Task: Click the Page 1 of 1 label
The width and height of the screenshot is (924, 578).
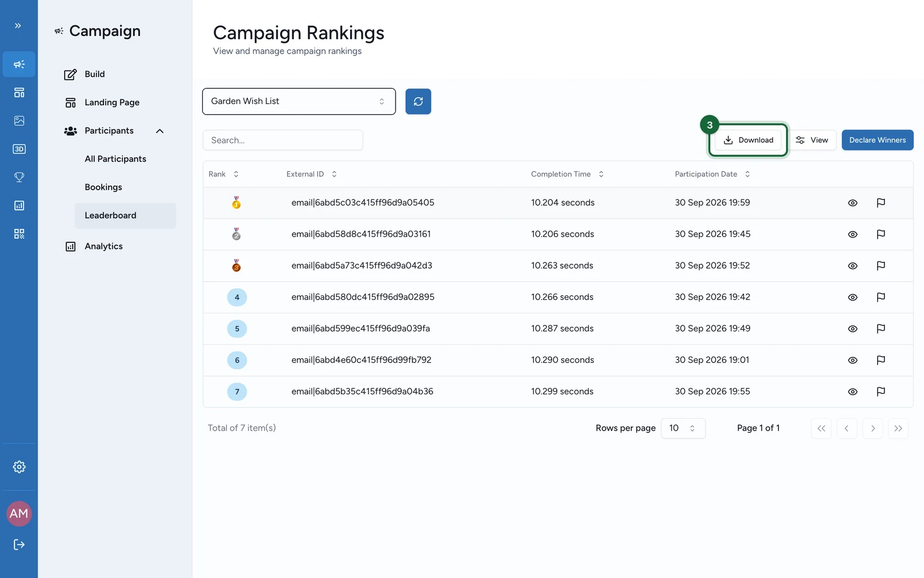Action: [758, 428]
